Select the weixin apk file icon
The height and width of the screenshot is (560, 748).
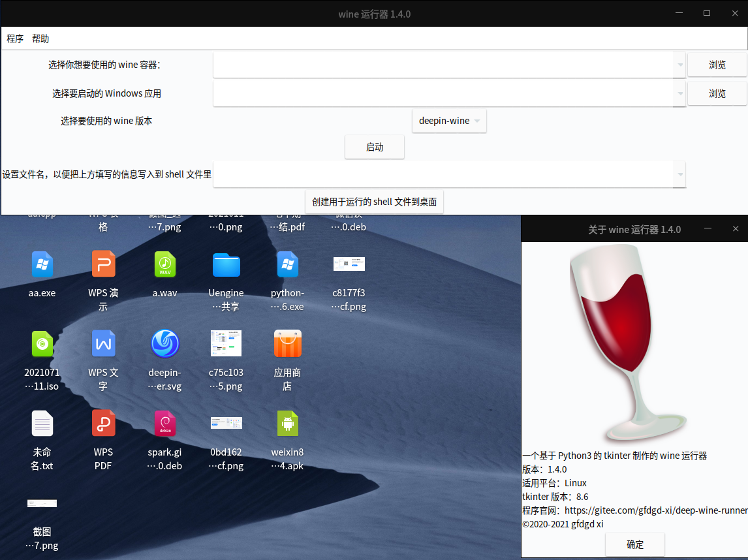[x=287, y=424]
